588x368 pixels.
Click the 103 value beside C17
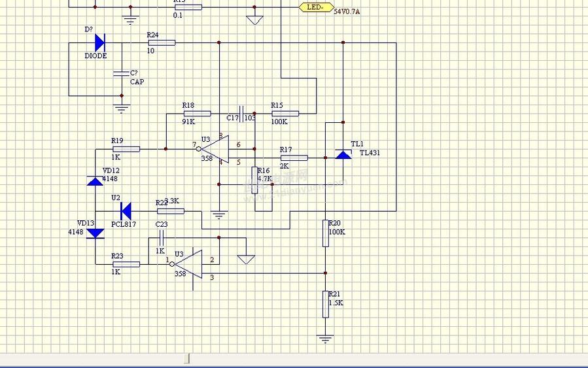(x=250, y=118)
